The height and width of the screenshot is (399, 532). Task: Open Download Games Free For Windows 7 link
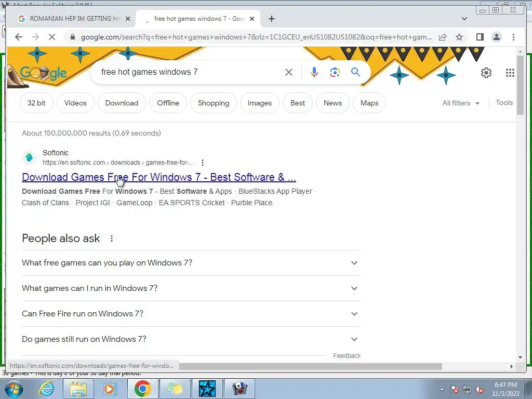coord(159,177)
